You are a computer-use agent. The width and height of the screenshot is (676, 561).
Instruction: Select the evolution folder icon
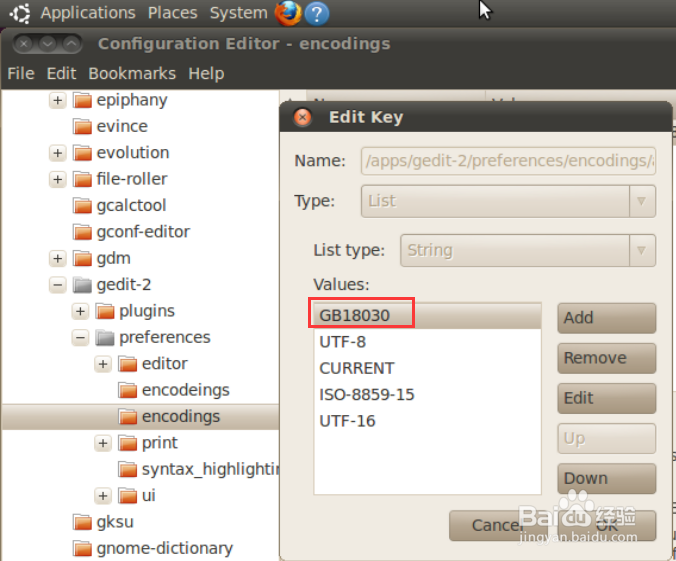(x=82, y=153)
